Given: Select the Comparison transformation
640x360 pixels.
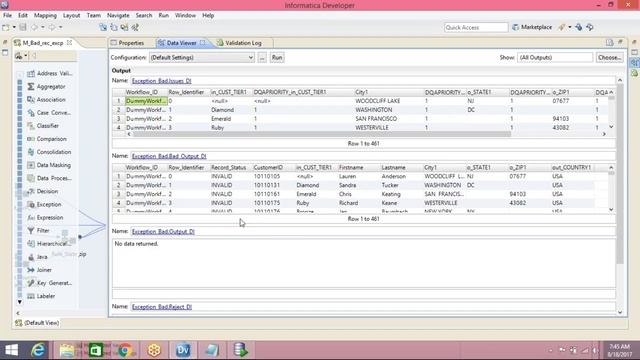Looking at the screenshot, I should [47, 139].
